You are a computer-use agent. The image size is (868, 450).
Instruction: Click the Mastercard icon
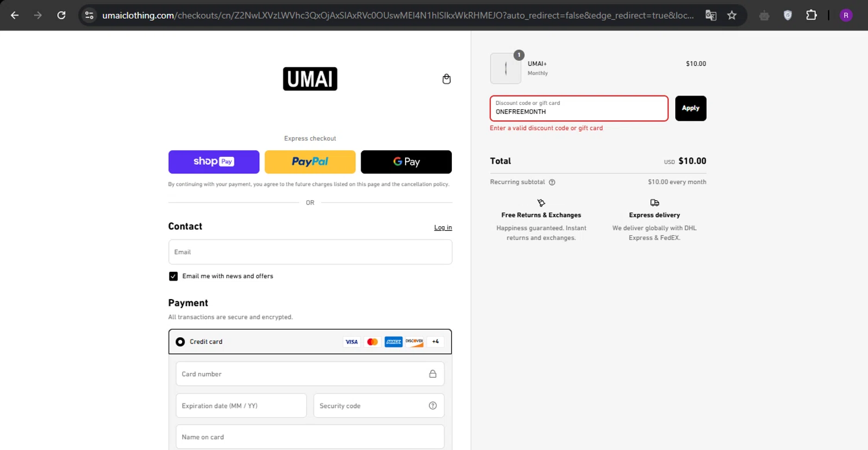373,342
